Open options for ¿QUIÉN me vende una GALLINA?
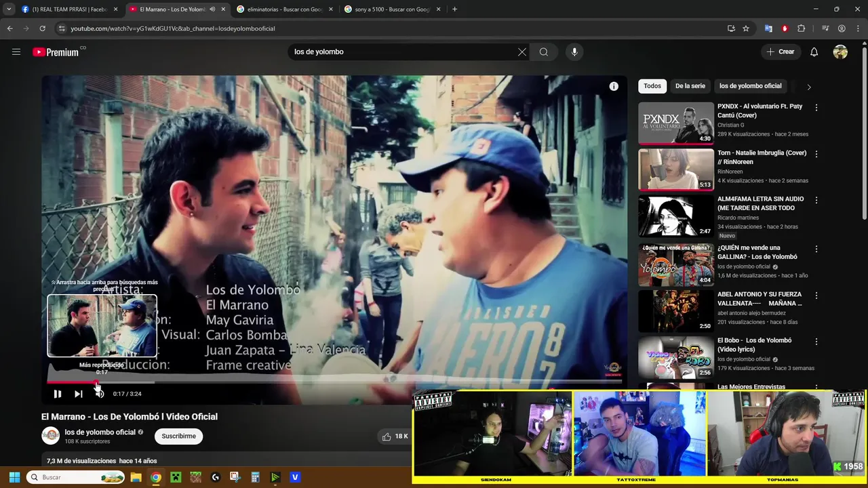 [816, 249]
